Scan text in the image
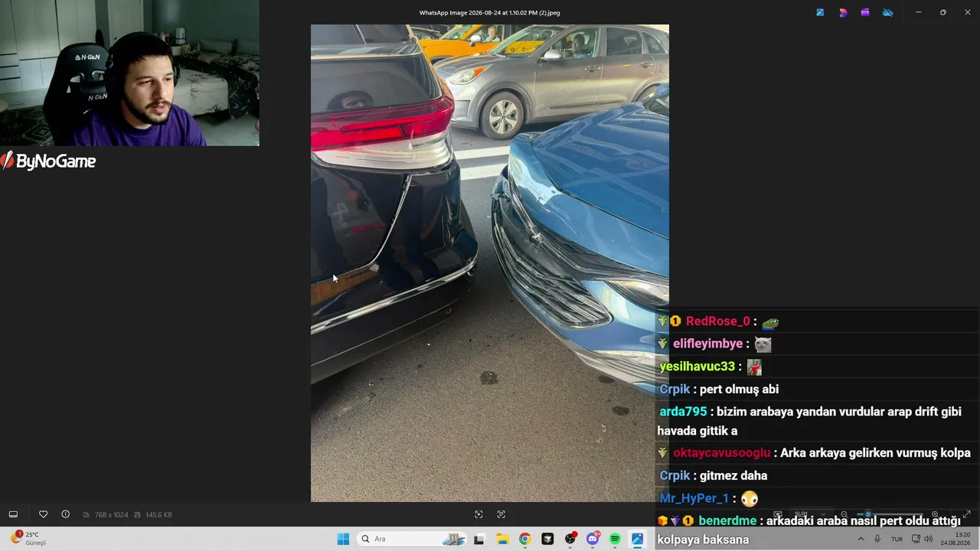The image size is (980, 551). [x=501, y=514]
